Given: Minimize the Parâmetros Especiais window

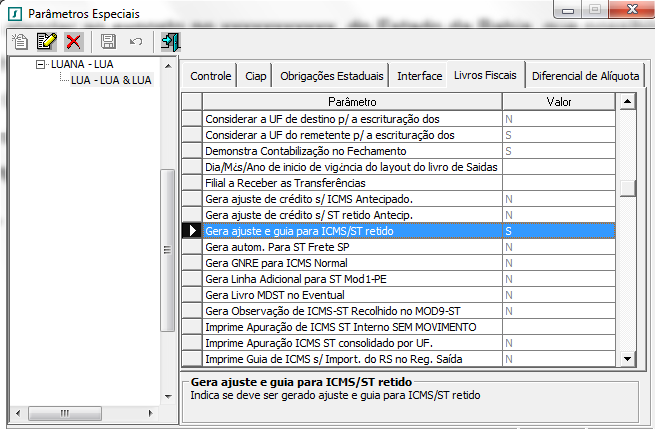Looking at the screenshot, I should point(568,10).
